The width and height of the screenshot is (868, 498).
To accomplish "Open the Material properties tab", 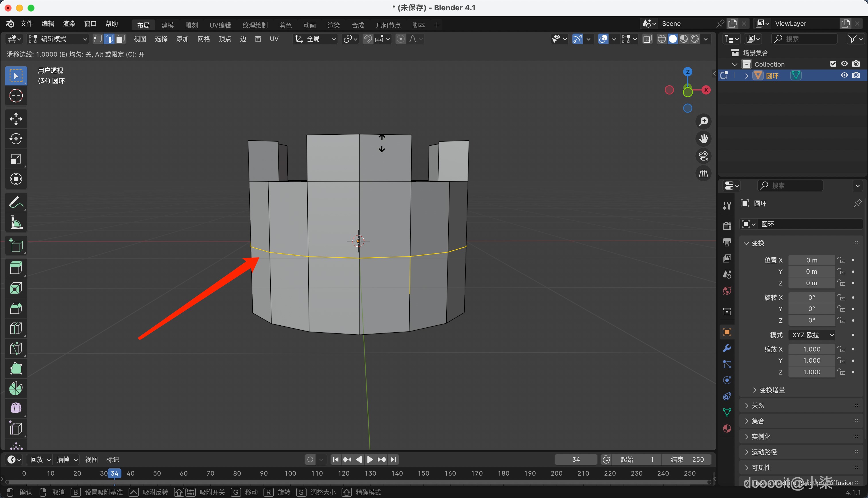I will 727,428.
